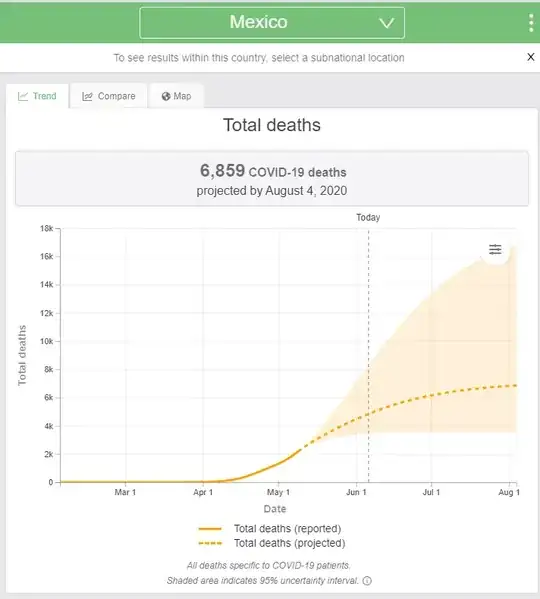Dismiss the subnational location notice

coord(531,57)
